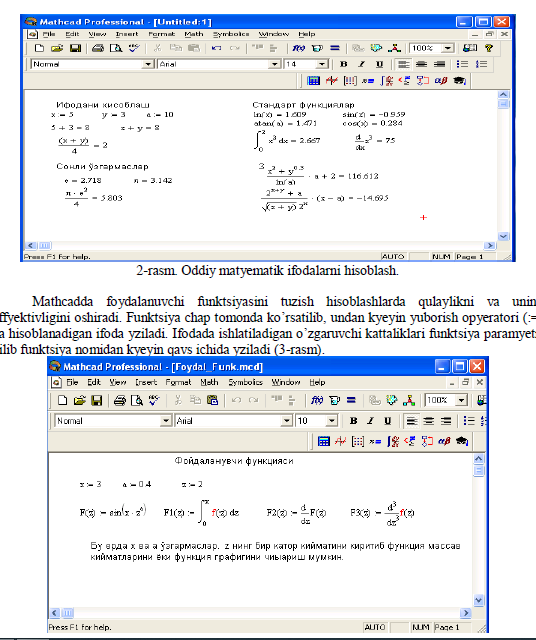The height and width of the screenshot is (640, 536).
Task: Toggle Italic in Untitled:1 window
Action: coord(361,64)
